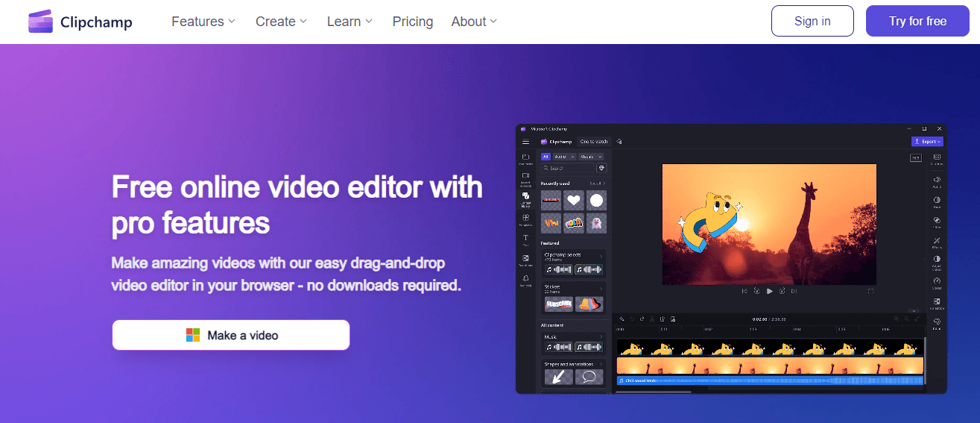Image resolution: width=980 pixels, height=423 pixels.
Task: Expand the Features menu
Action: [x=203, y=22]
